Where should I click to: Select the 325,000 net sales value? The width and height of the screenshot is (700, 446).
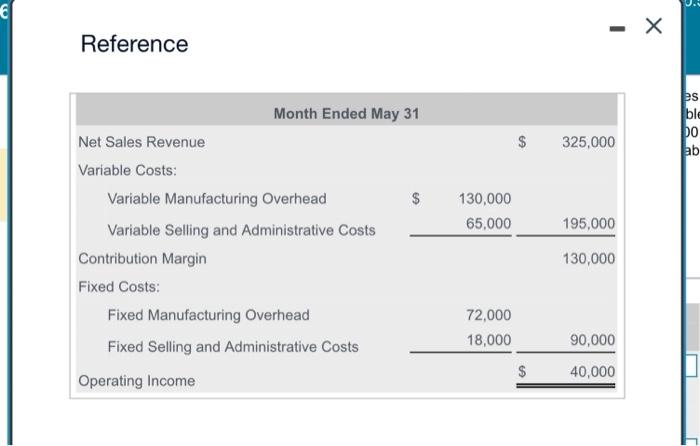click(588, 142)
